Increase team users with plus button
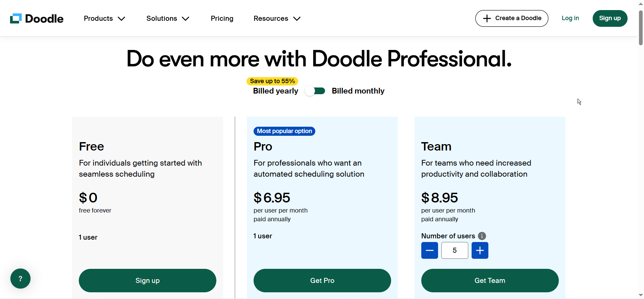644x299 pixels. [480, 250]
